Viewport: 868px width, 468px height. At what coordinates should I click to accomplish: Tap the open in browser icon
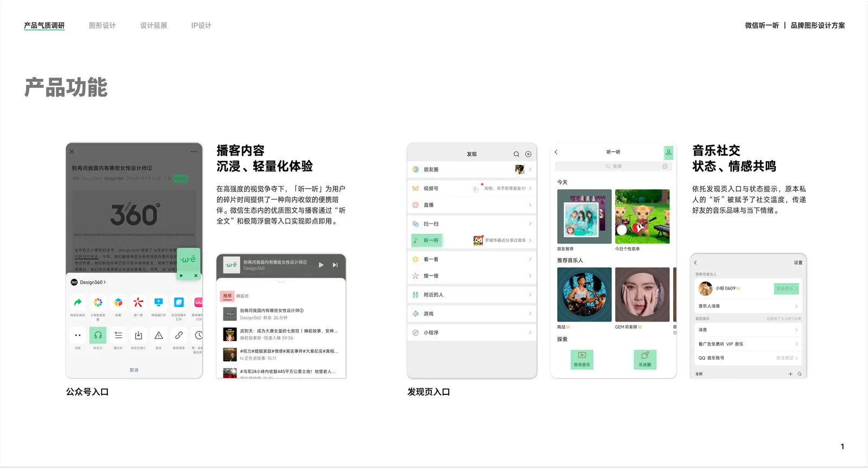(178, 302)
